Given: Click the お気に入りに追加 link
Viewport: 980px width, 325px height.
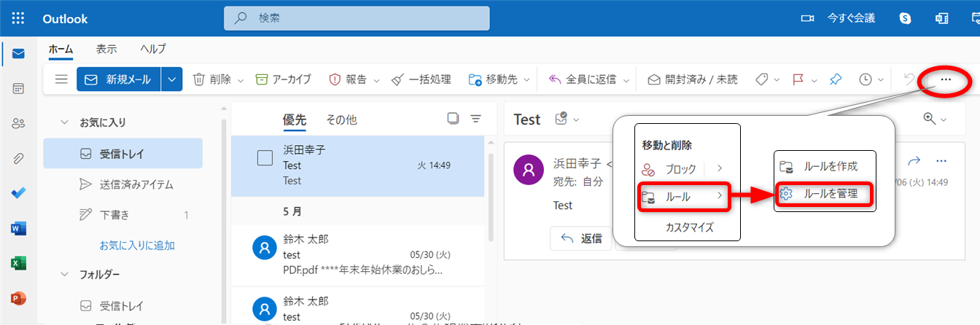Looking at the screenshot, I should 137,246.
